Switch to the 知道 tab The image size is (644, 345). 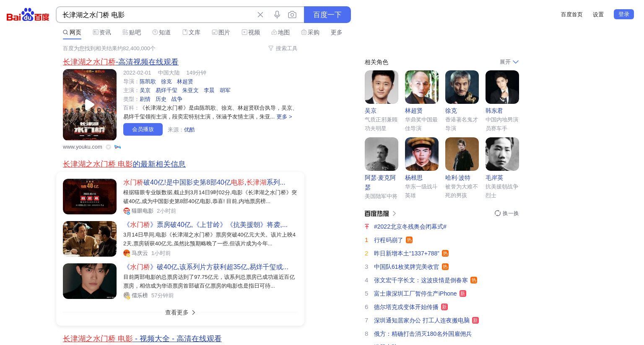[161, 32]
